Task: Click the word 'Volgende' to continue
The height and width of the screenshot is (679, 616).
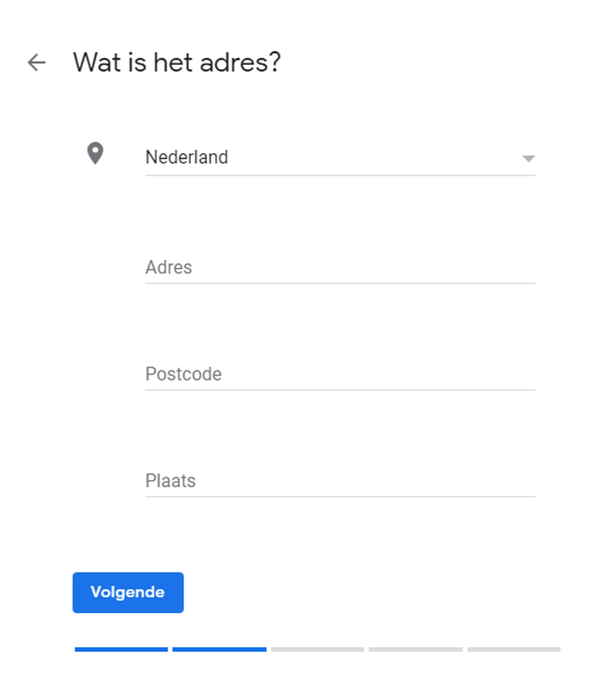Action: coord(128,592)
